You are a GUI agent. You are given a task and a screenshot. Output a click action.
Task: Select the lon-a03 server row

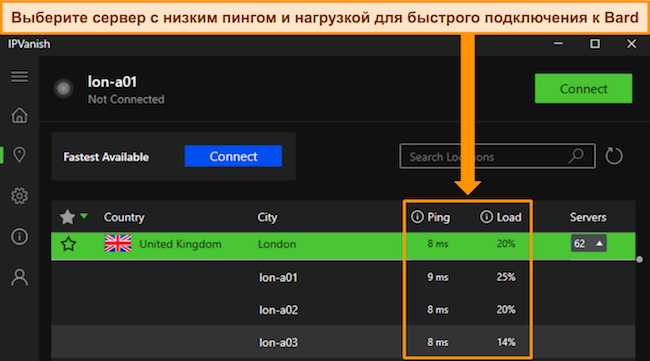pos(343,342)
